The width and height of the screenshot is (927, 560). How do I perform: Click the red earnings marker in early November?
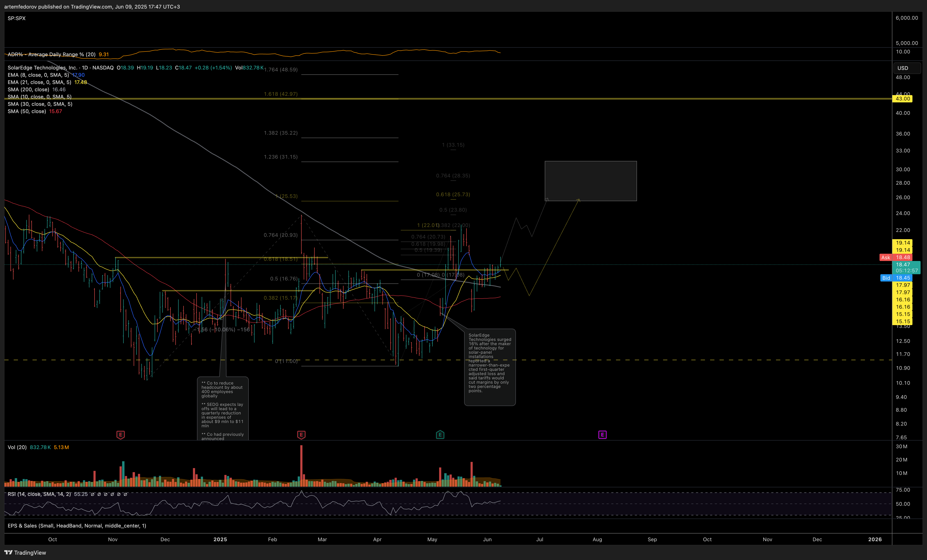tap(120, 435)
